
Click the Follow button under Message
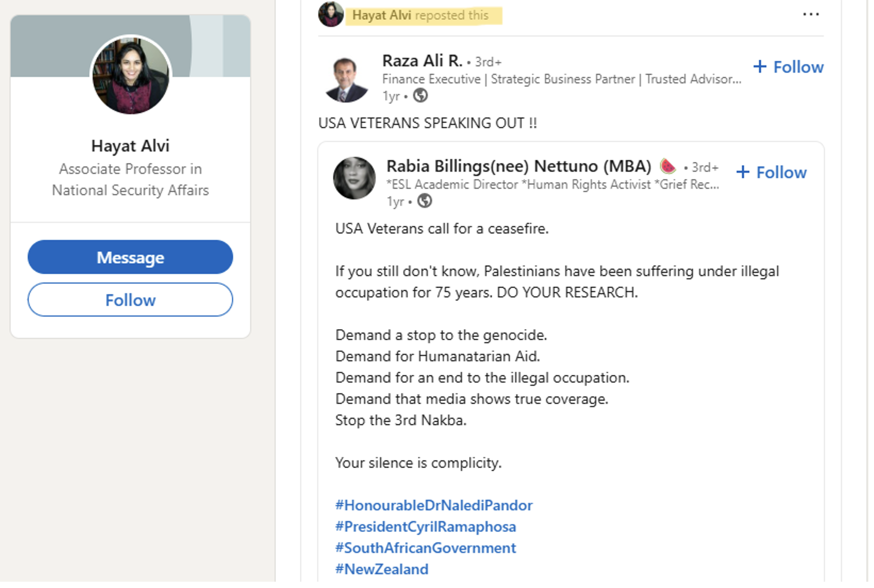pyautogui.click(x=130, y=300)
